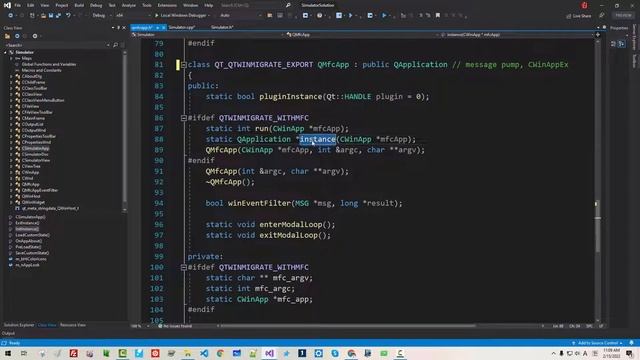Click Class View search magnifier icon

[116, 45]
